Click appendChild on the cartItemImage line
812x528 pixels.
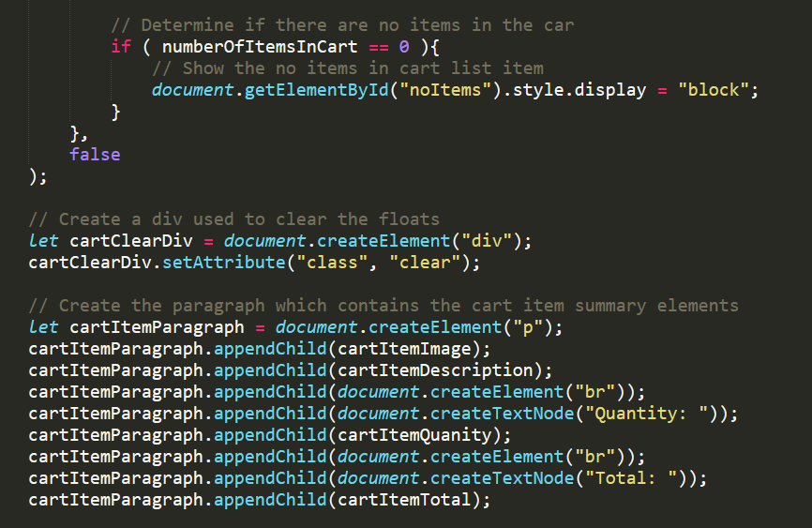(x=270, y=349)
